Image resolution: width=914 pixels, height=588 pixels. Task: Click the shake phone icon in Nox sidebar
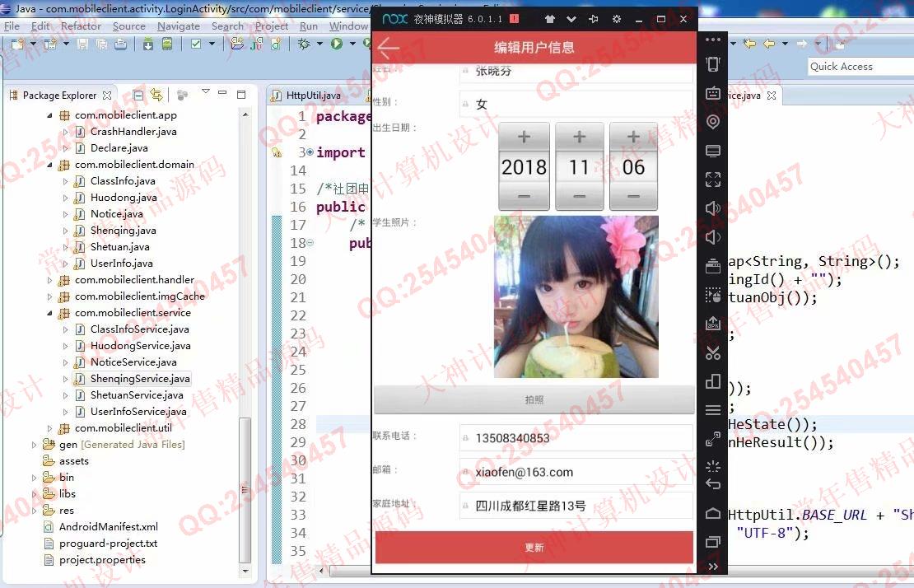click(713, 64)
